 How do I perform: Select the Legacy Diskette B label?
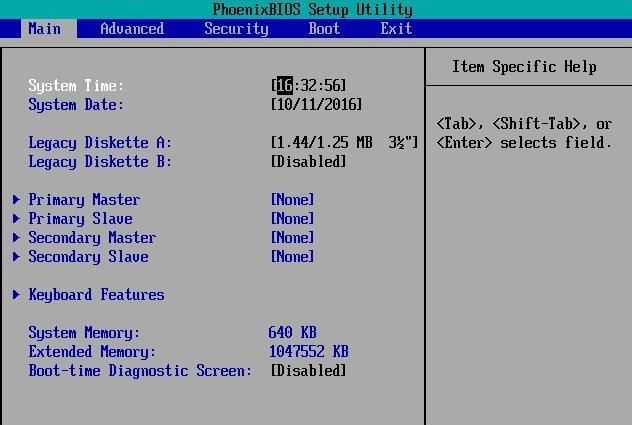(x=100, y=162)
